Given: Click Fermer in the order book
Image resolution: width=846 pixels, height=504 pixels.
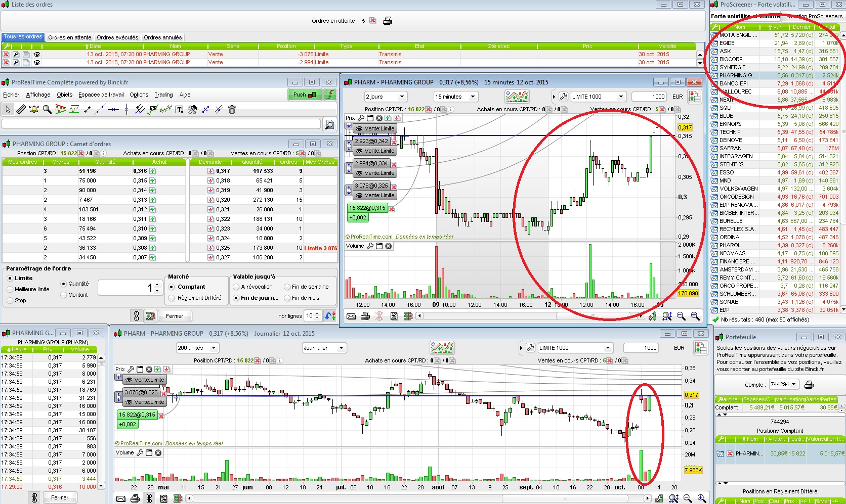Looking at the screenshot, I should point(175,316).
